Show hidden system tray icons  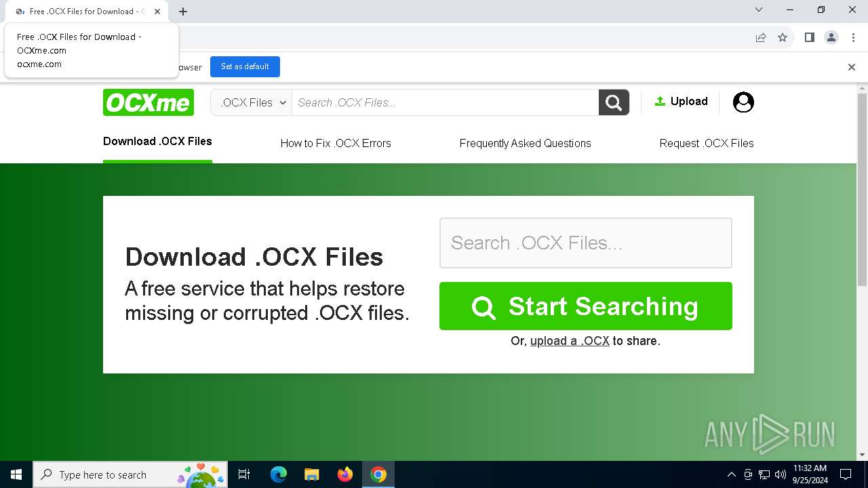coord(731,474)
